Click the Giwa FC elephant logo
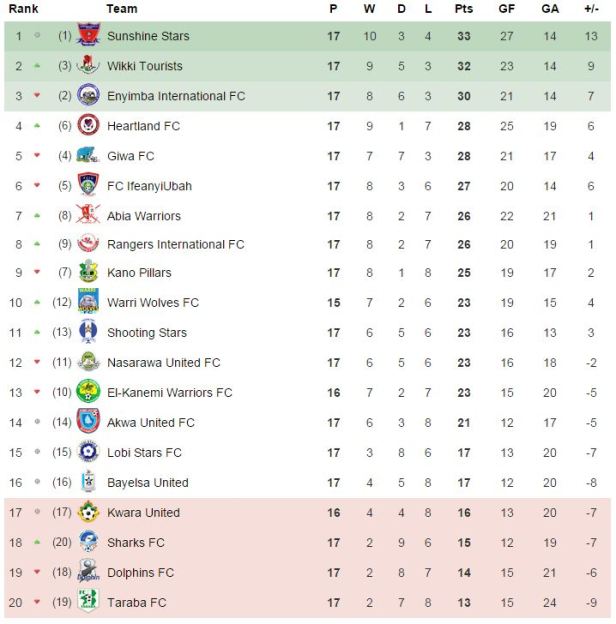Viewport: 616px width, 624px height. click(89, 156)
